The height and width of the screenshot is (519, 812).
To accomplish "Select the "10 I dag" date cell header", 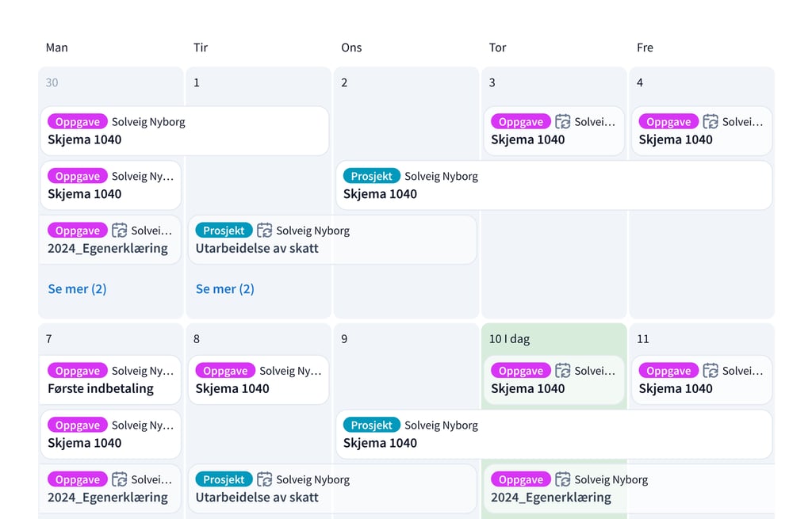I will pos(509,339).
